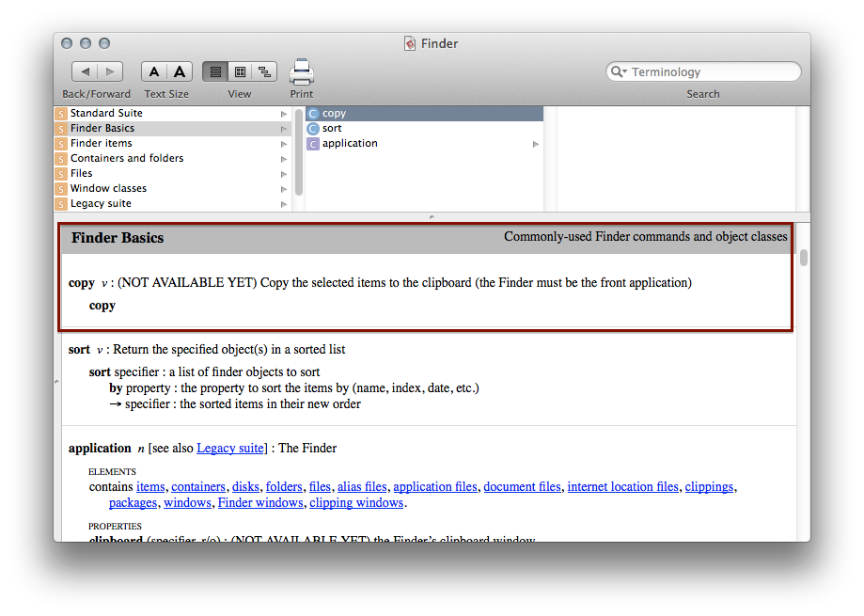Screen dimensions: 864x616
Task: Follow the document files link
Action: point(523,486)
